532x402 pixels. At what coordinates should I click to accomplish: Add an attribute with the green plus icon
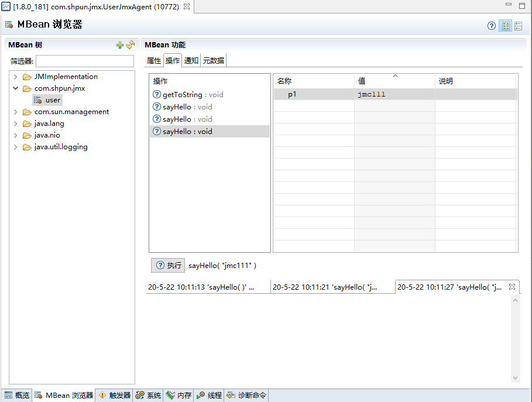pyautogui.click(x=119, y=44)
